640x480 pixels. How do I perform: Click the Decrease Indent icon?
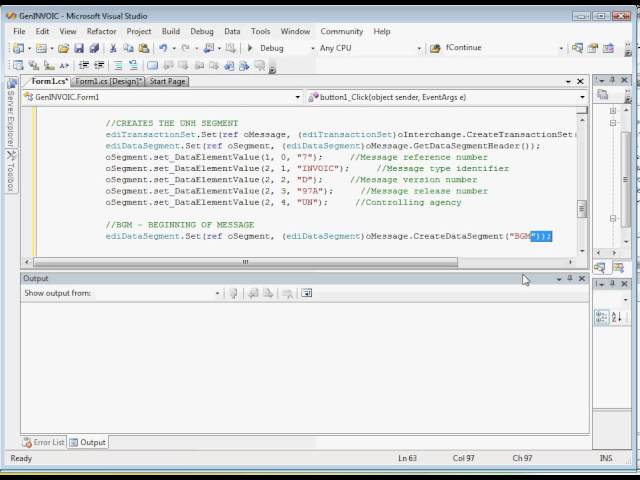(x=84, y=65)
